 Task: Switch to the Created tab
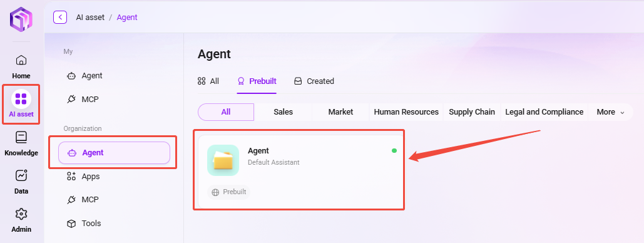(314, 81)
